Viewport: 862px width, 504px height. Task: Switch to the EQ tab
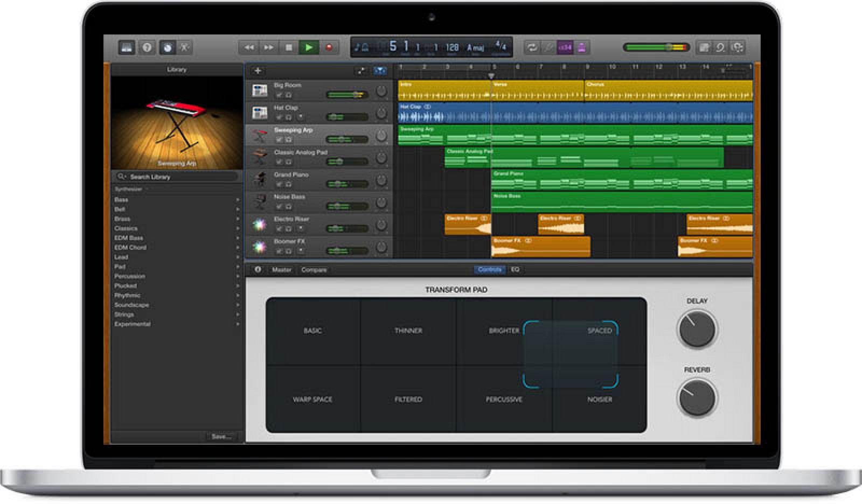point(516,269)
